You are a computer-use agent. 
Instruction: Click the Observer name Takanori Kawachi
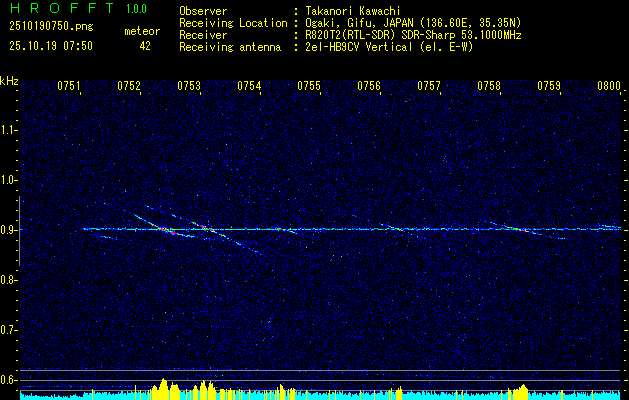coord(353,11)
